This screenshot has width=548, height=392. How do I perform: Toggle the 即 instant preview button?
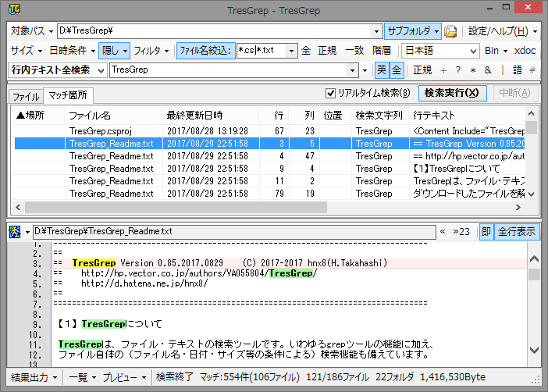486,231
